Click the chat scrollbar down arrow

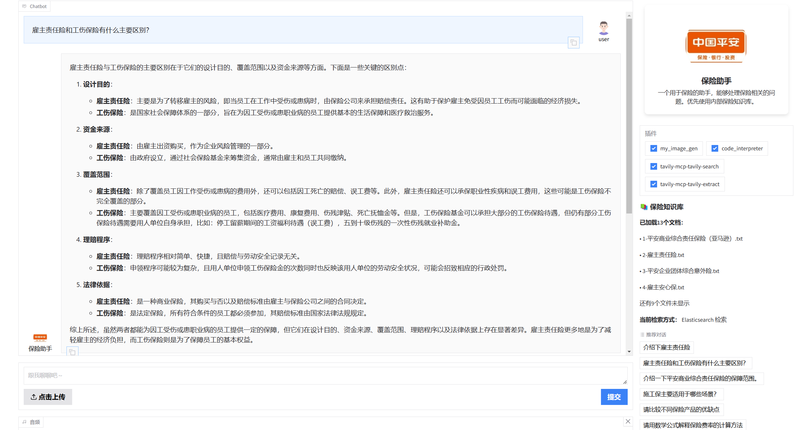click(629, 351)
